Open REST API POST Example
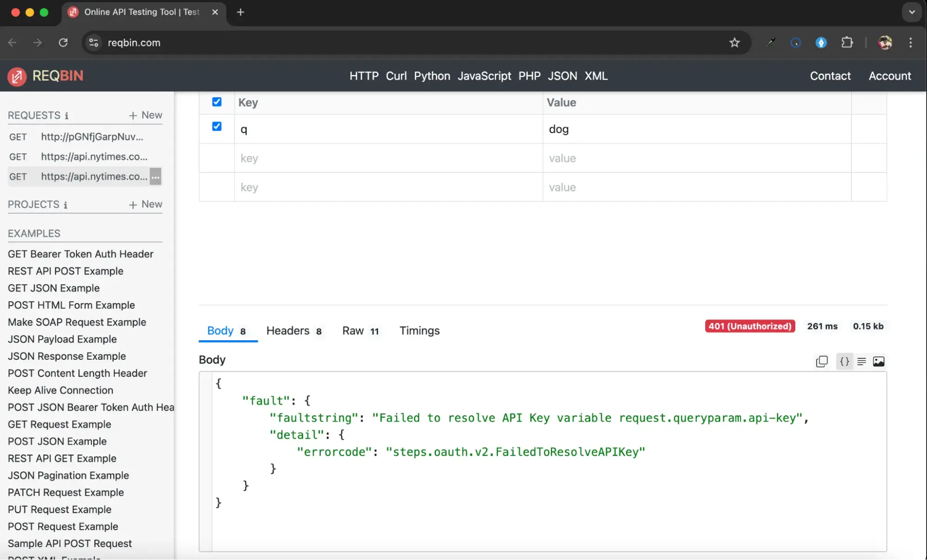 pos(65,271)
